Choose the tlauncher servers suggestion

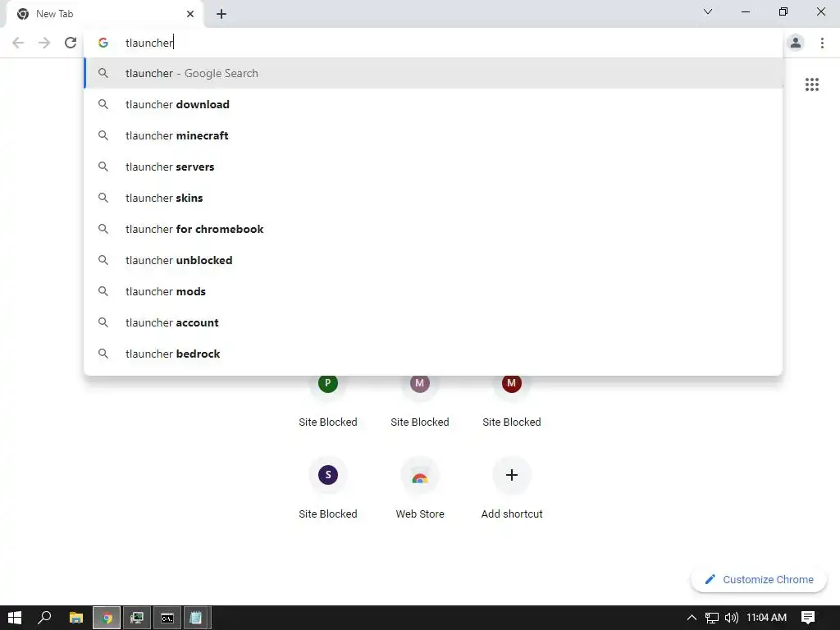click(x=433, y=167)
